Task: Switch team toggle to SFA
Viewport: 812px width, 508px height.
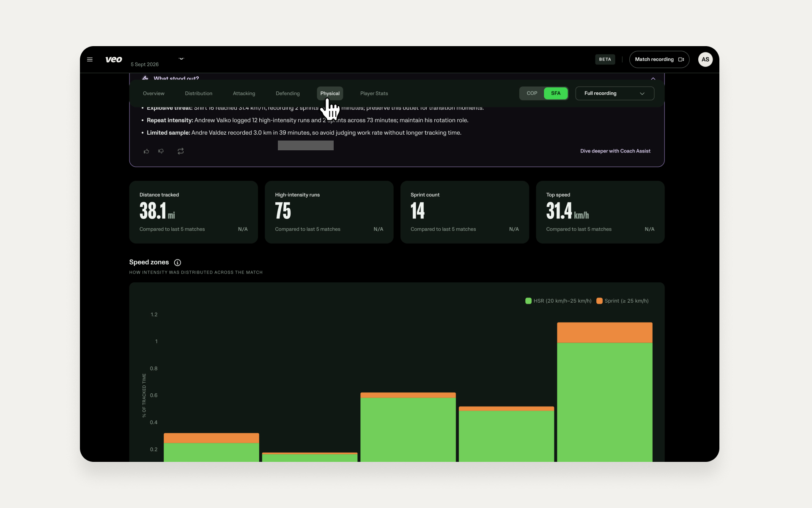Action: tap(555, 93)
